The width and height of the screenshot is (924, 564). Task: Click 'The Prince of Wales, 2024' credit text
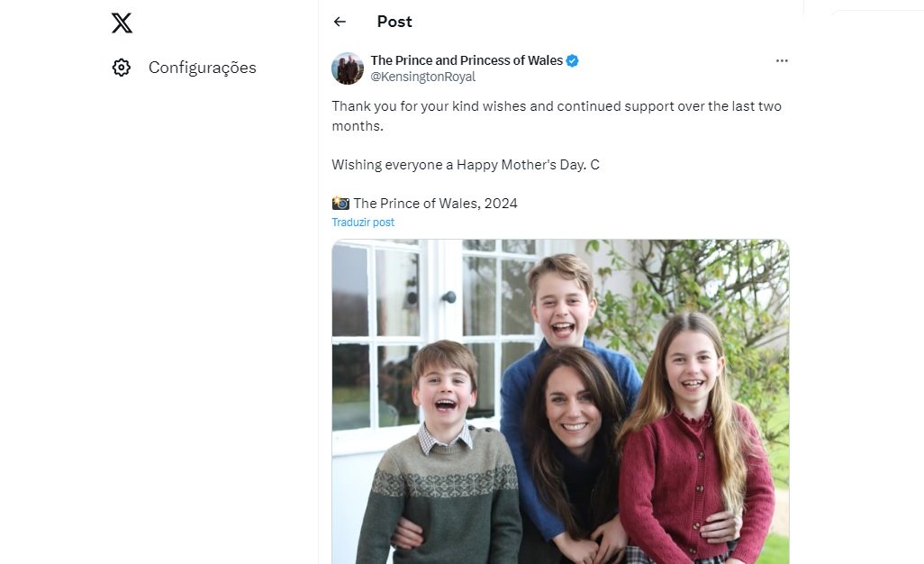[435, 203]
